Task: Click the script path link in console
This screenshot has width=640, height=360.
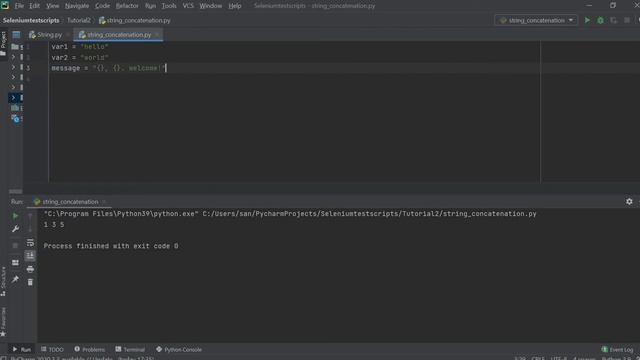Action: pos(369,214)
